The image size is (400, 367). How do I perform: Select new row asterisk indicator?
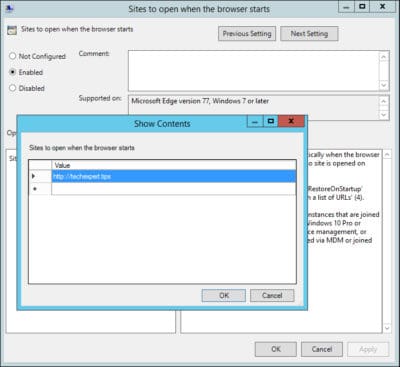35,189
